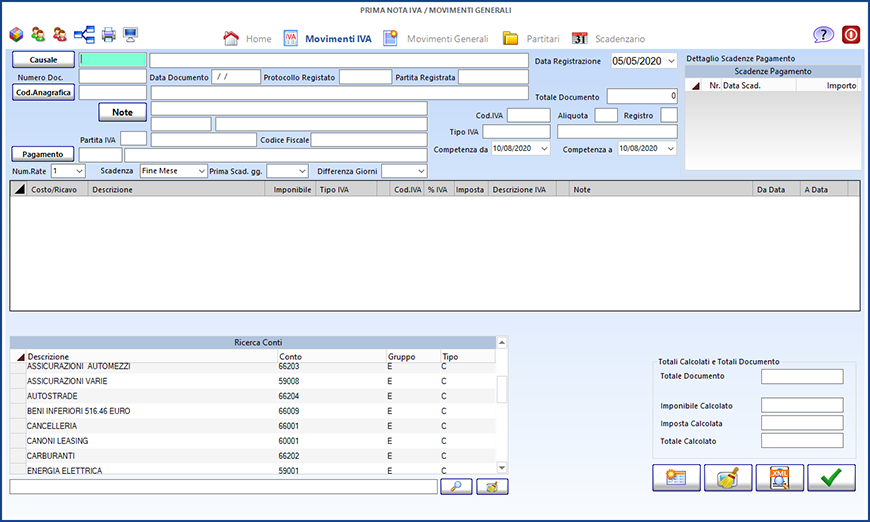Click the colored cube icon in toolbar
Viewport: 870px width, 522px height.
click(16, 35)
